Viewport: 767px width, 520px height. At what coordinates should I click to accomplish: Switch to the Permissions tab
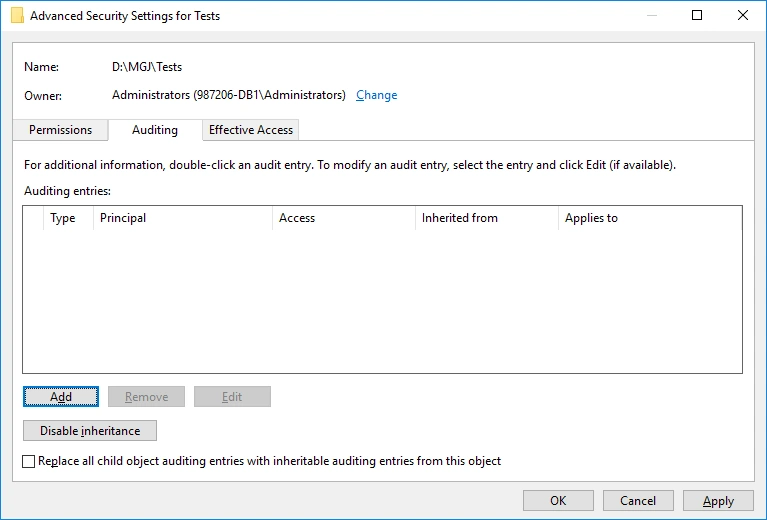[x=60, y=130]
